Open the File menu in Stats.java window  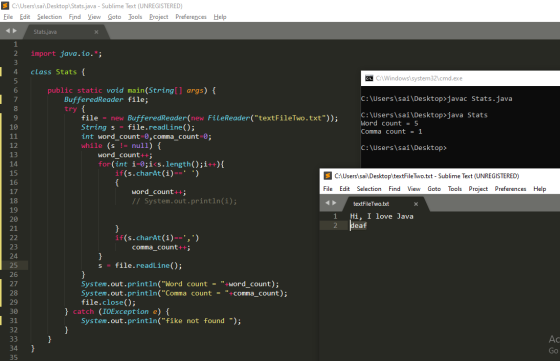coord(8,17)
